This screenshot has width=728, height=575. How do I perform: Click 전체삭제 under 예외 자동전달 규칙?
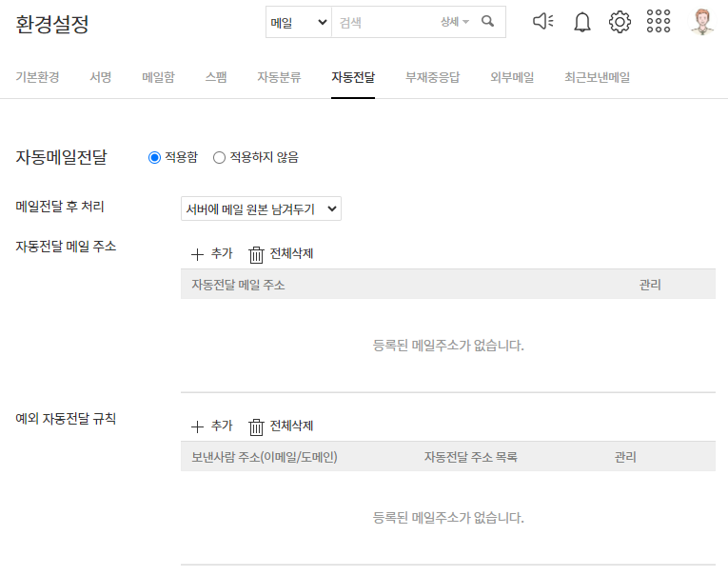281,426
